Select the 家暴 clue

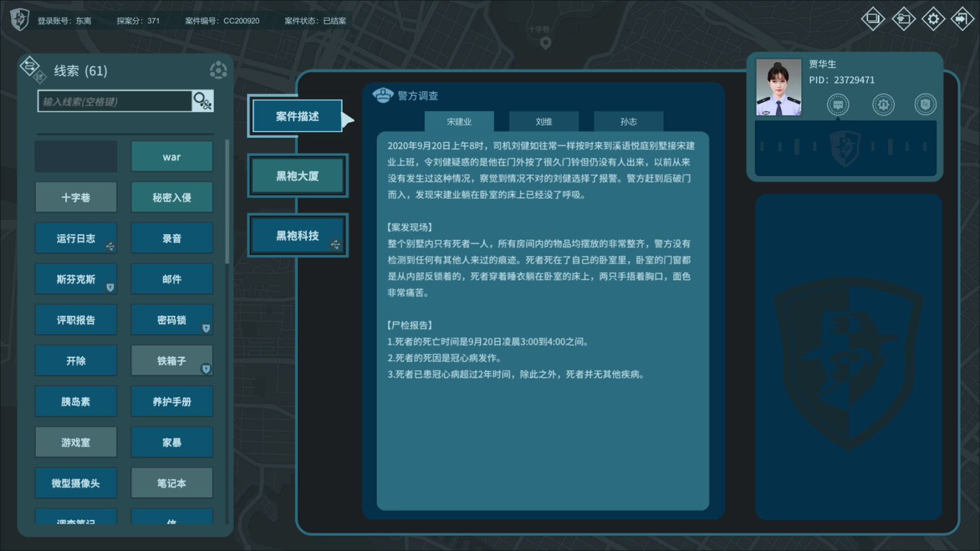click(x=172, y=442)
